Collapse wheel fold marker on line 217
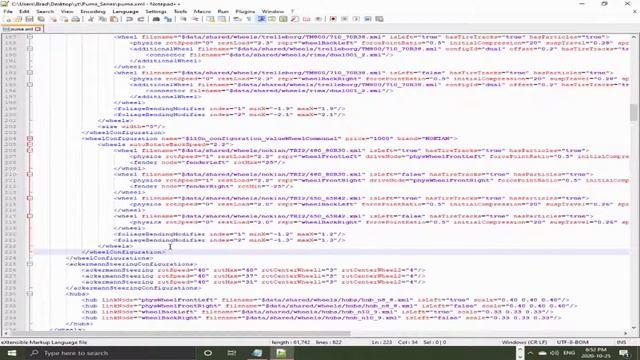The height and width of the screenshot is (360, 640). (30, 216)
